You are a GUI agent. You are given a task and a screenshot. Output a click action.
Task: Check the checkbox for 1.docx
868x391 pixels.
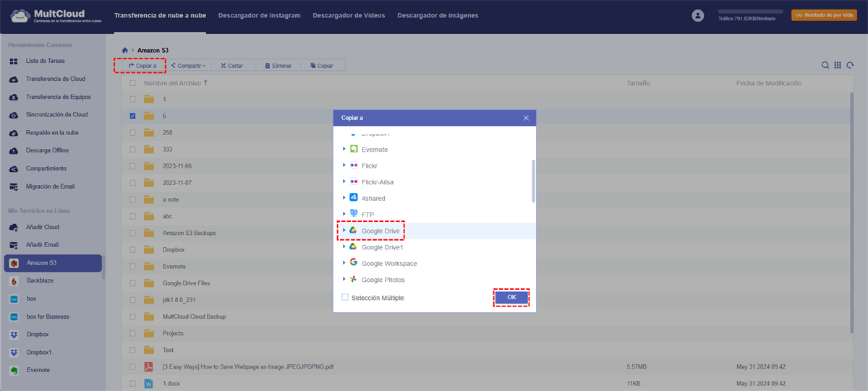[132, 384]
